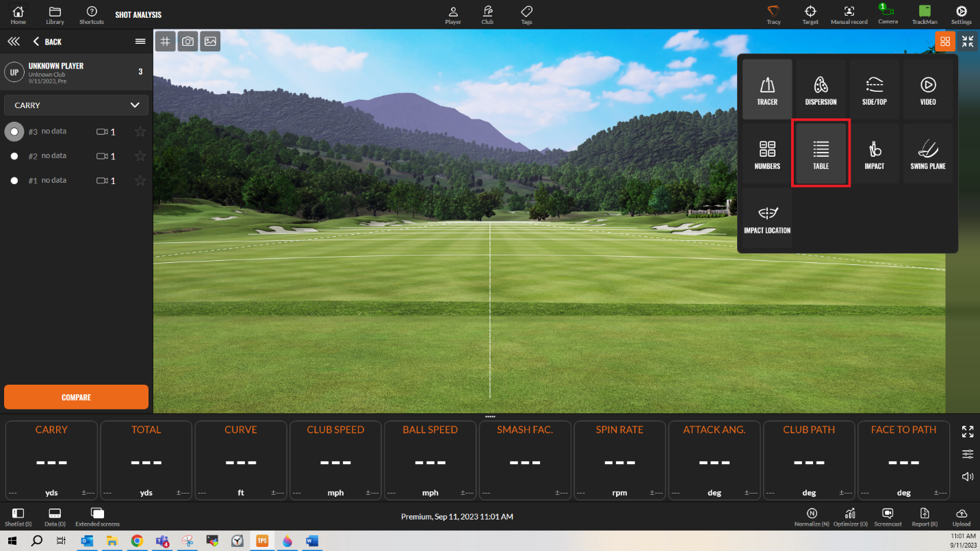
Task: Adjust the data panel filter sliders
Action: coord(967,454)
